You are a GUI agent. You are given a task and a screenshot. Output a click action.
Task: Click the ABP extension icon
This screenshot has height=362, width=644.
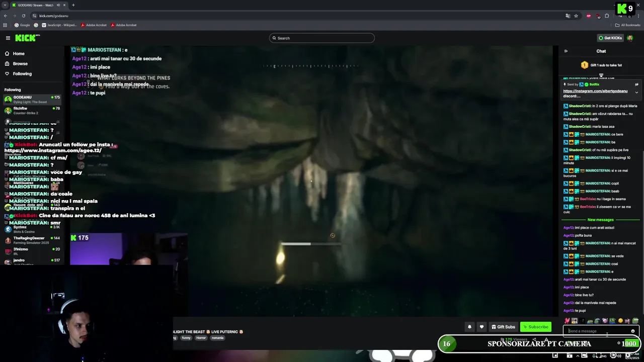pos(589,16)
